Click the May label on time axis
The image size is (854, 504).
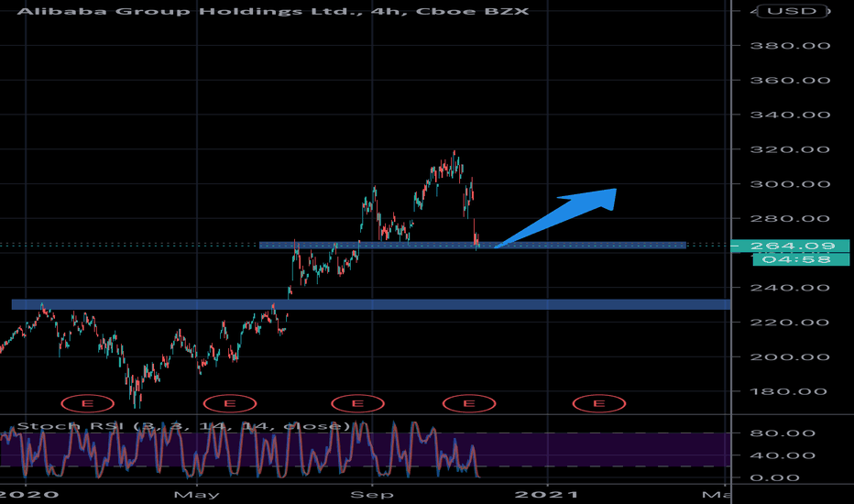[x=197, y=495]
